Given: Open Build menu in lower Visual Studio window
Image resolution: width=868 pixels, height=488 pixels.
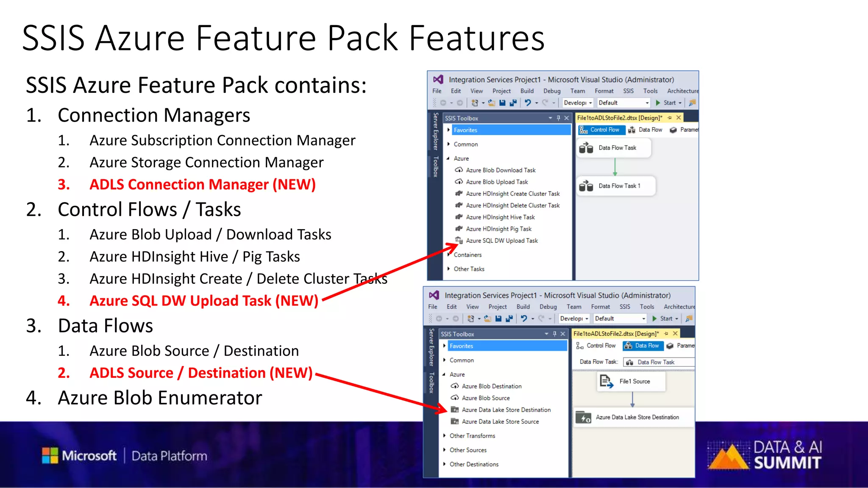Looking at the screenshot, I should click(x=523, y=307).
